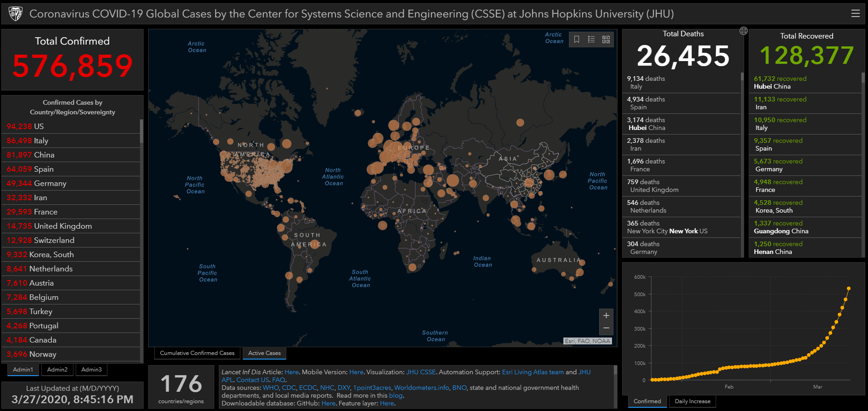Select '365 deaths New York City' entry

click(682, 227)
